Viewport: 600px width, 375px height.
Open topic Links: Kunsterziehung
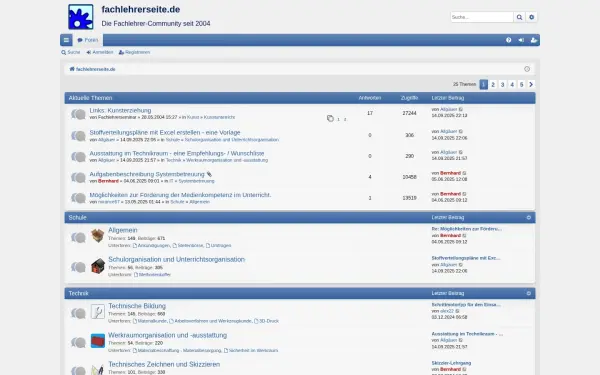pos(120,110)
